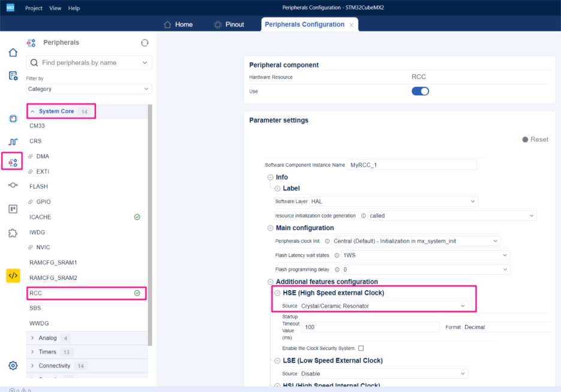Image resolution: width=561 pixels, height=392 pixels.
Task: Open the chip pinout sidebar icon
Action: (x=13, y=119)
